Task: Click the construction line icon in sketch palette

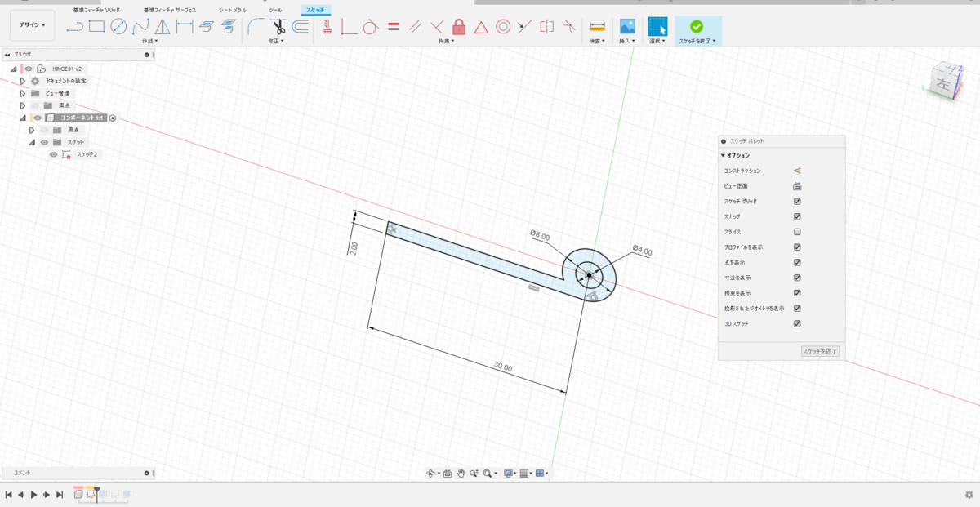Action: pos(797,171)
